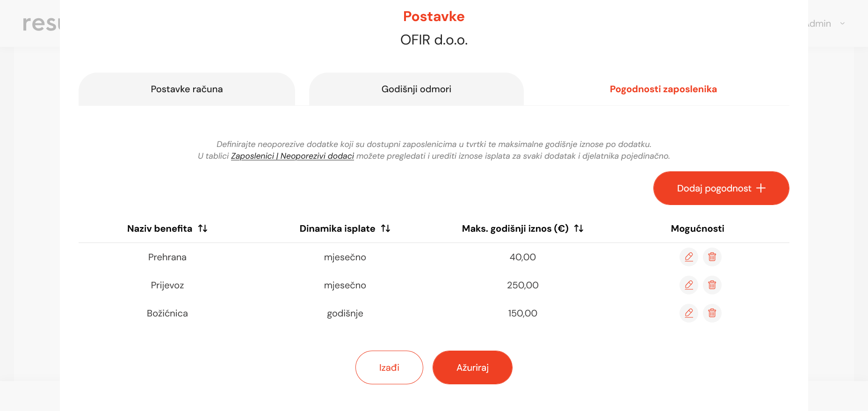The image size is (868, 411).
Task: Expand the admin user dropdown
Action: click(x=842, y=23)
